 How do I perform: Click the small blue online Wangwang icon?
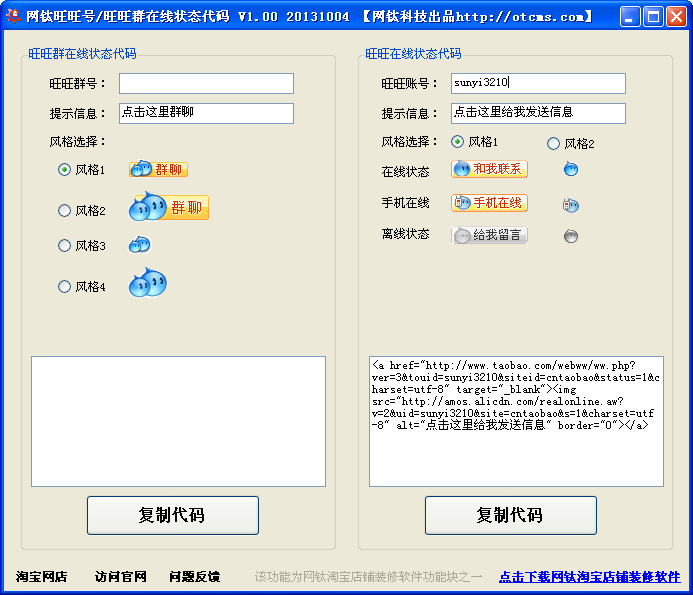[x=571, y=169]
